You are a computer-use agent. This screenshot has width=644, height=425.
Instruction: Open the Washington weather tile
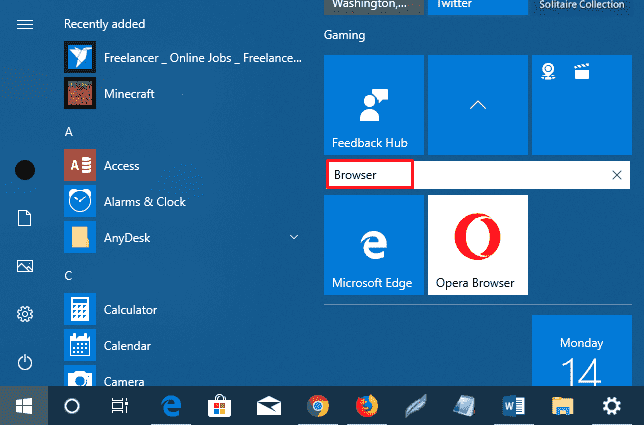pyautogui.click(x=374, y=7)
